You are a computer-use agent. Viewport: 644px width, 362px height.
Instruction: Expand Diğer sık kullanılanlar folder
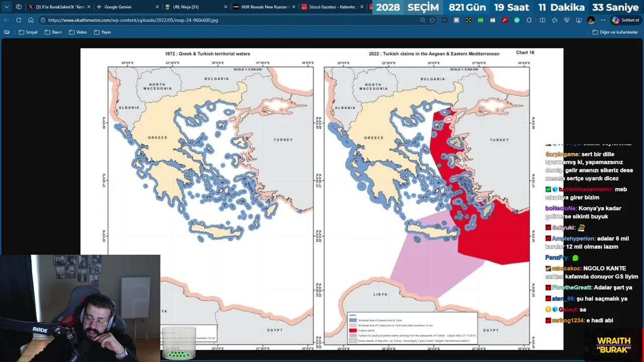[615, 32]
